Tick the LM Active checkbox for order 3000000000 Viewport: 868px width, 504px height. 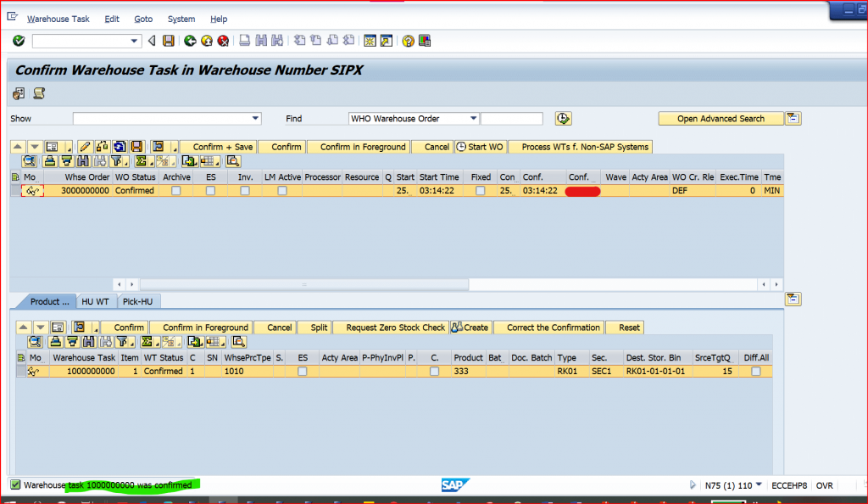click(282, 191)
